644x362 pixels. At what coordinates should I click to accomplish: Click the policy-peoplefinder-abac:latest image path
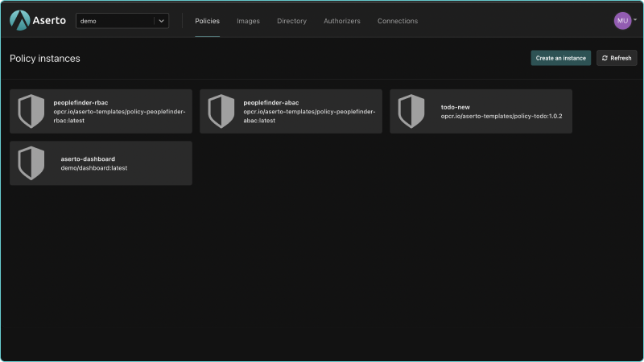coord(309,116)
